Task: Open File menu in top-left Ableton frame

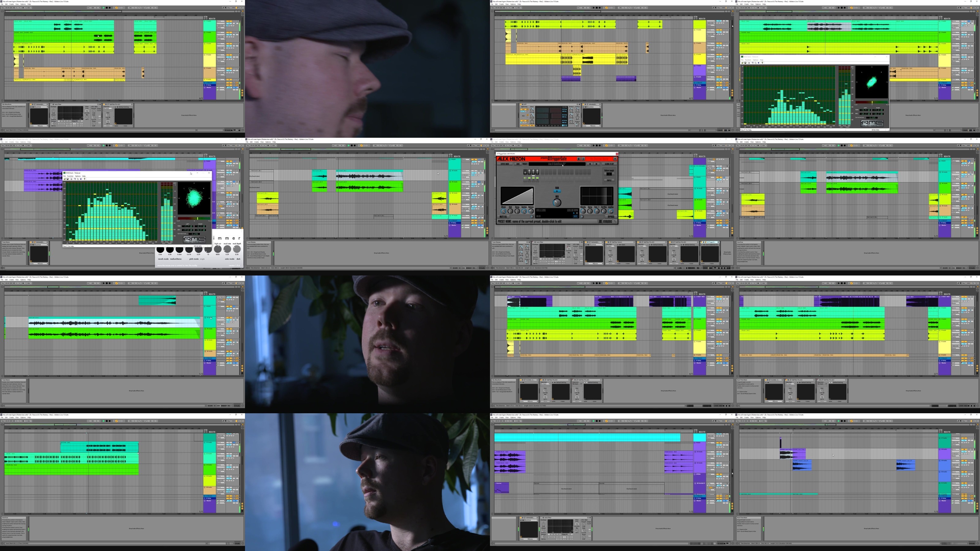Action: [2, 4]
